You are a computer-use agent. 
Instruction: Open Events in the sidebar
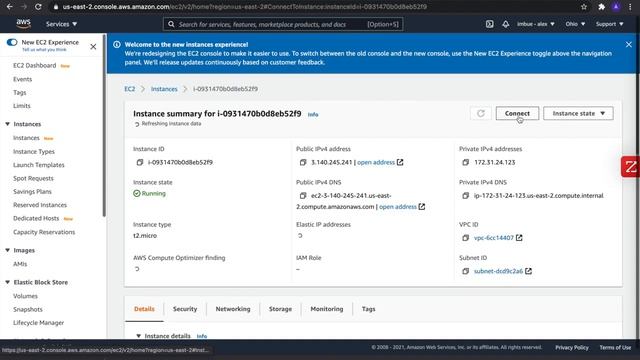pos(22,79)
